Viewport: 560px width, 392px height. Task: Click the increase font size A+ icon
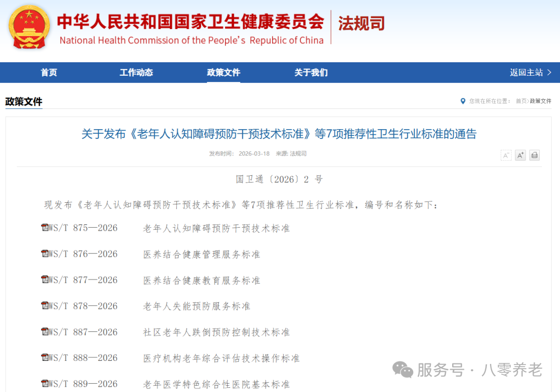[520, 155]
